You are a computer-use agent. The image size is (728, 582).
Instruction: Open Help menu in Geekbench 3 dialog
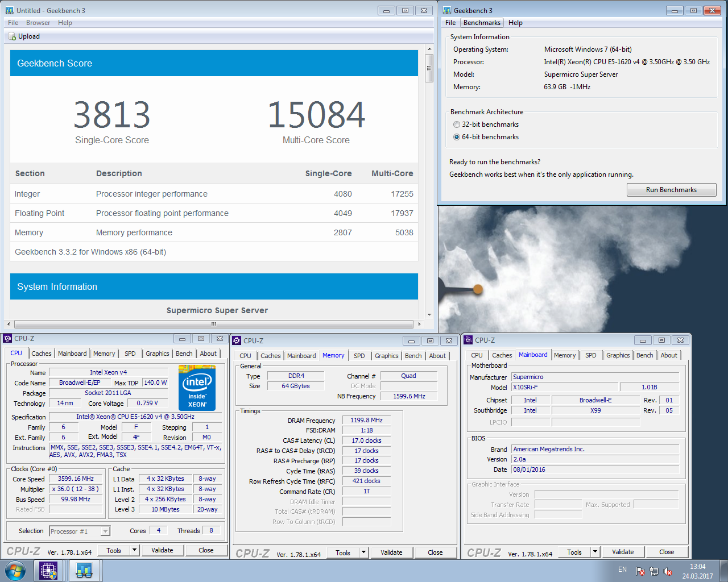click(515, 23)
